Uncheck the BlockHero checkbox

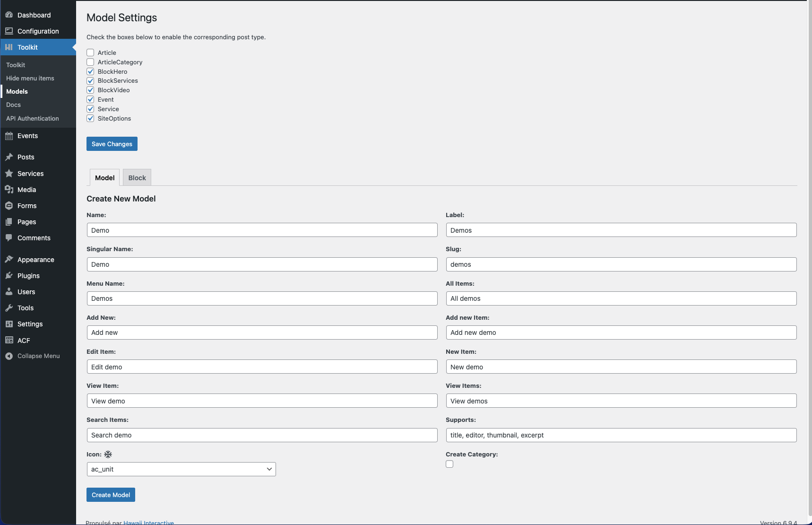click(x=90, y=71)
